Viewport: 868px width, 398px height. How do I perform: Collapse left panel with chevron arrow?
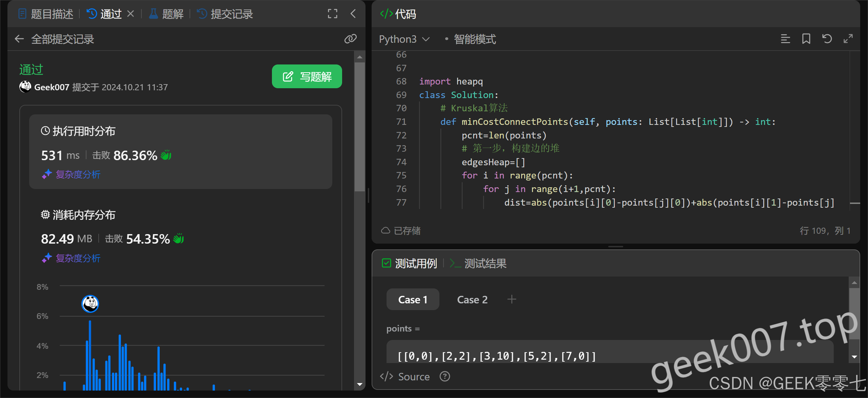353,14
